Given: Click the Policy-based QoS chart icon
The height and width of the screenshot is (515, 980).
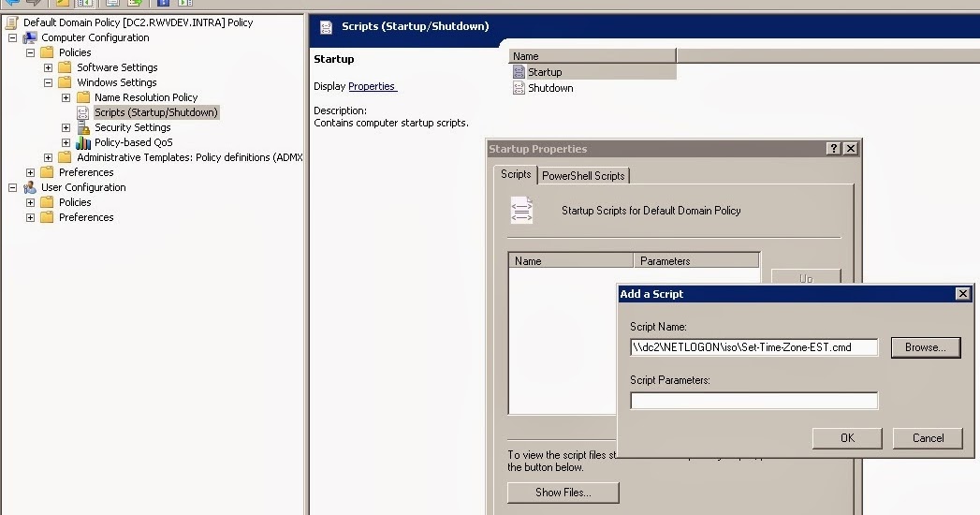Looking at the screenshot, I should tap(83, 142).
